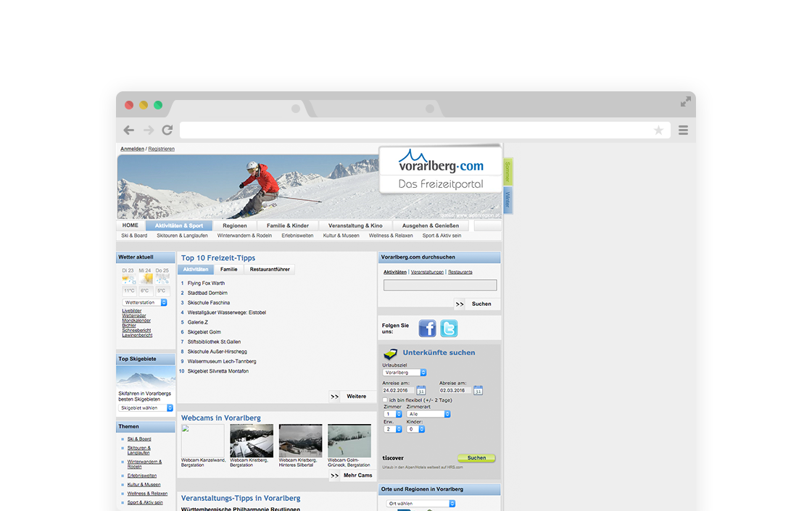
Task: Click Do 25 weather icon
Action: (x=162, y=280)
